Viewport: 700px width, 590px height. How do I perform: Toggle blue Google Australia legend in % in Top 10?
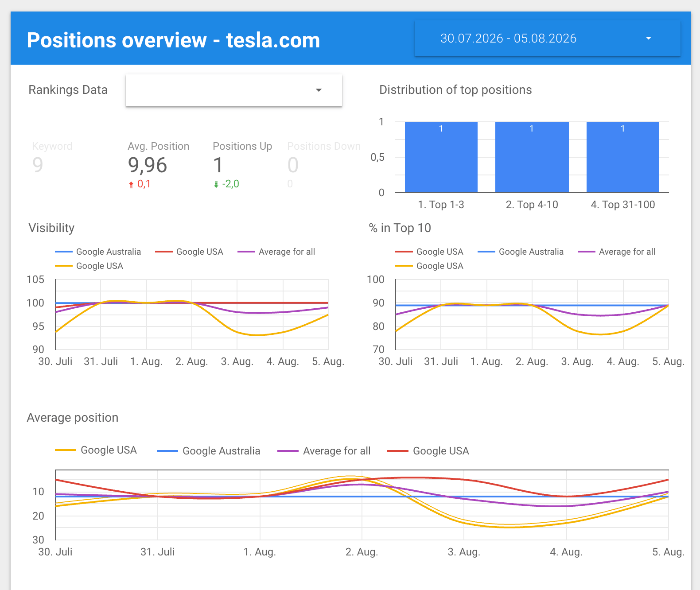pyautogui.click(x=521, y=252)
